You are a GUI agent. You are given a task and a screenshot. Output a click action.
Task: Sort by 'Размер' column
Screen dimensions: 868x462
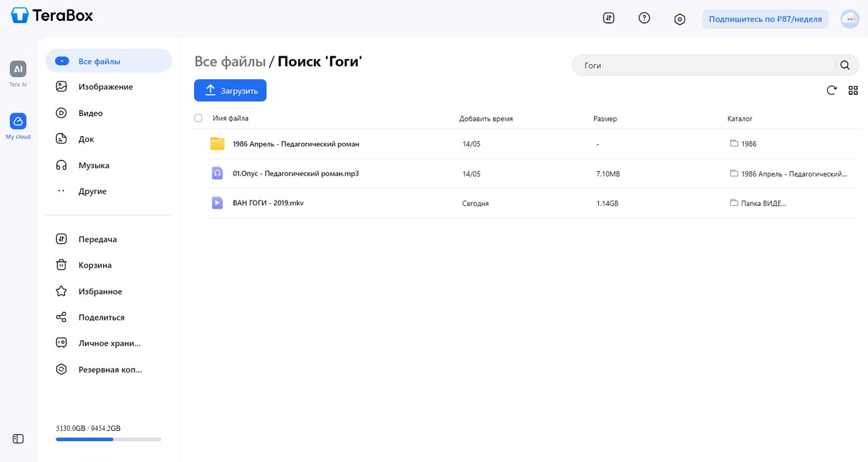click(605, 119)
